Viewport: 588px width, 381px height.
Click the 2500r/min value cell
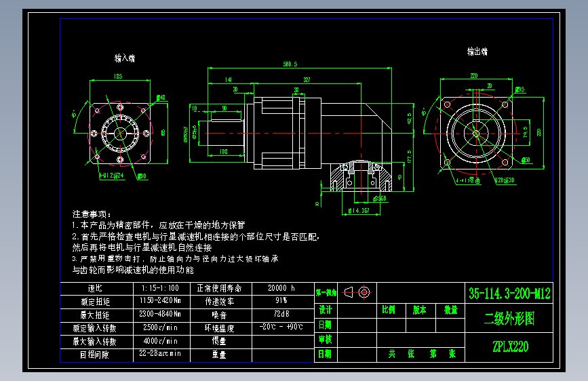click(161, 329)
